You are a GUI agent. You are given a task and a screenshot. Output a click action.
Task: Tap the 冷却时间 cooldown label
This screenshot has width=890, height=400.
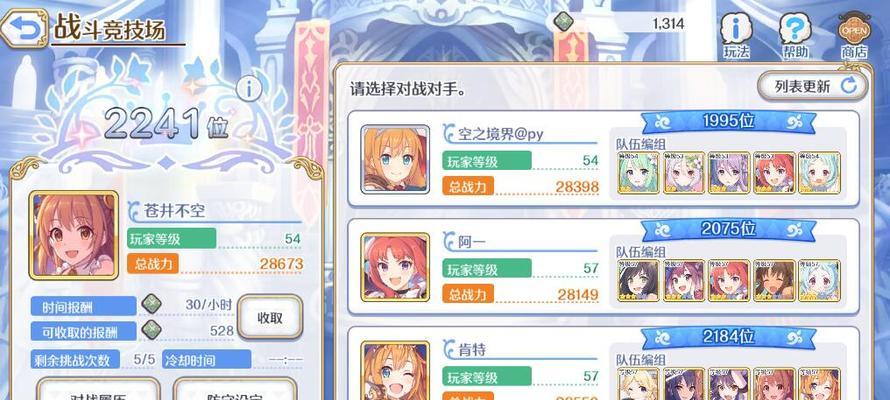point(207,360)
